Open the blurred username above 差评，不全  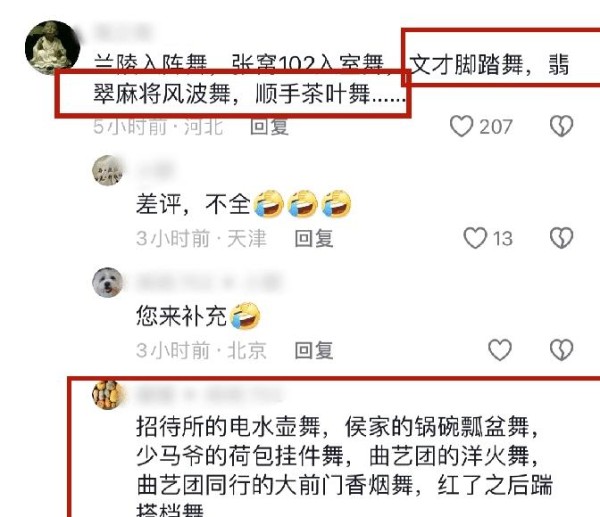coord(156,170)
